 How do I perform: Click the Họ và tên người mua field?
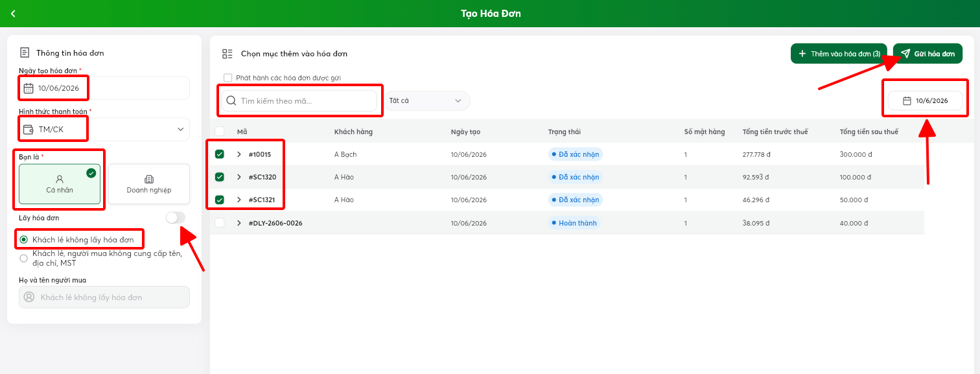(x=104, y=297)
